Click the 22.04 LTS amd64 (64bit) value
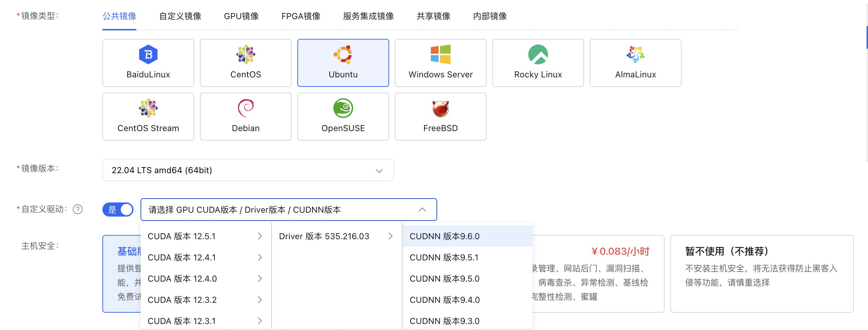 point(162,170)
